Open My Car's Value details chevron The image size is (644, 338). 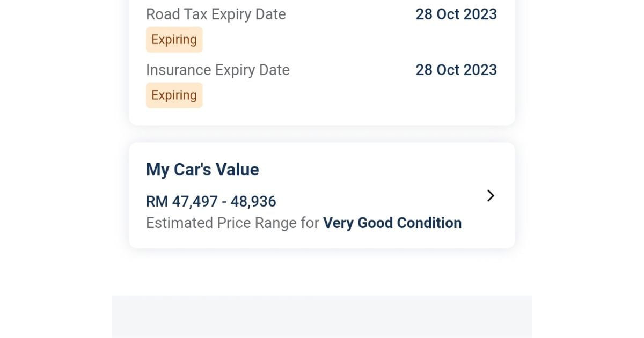click(490, 196)
